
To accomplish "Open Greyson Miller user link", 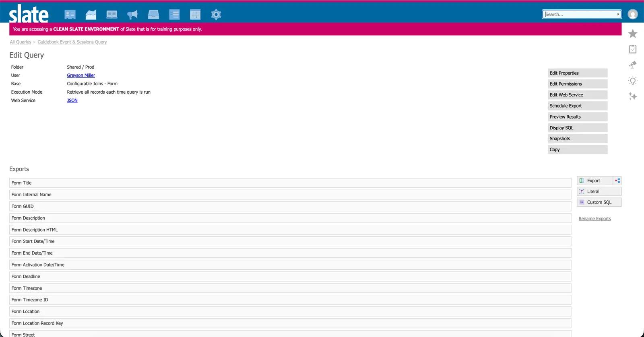I will coord(81,75).
